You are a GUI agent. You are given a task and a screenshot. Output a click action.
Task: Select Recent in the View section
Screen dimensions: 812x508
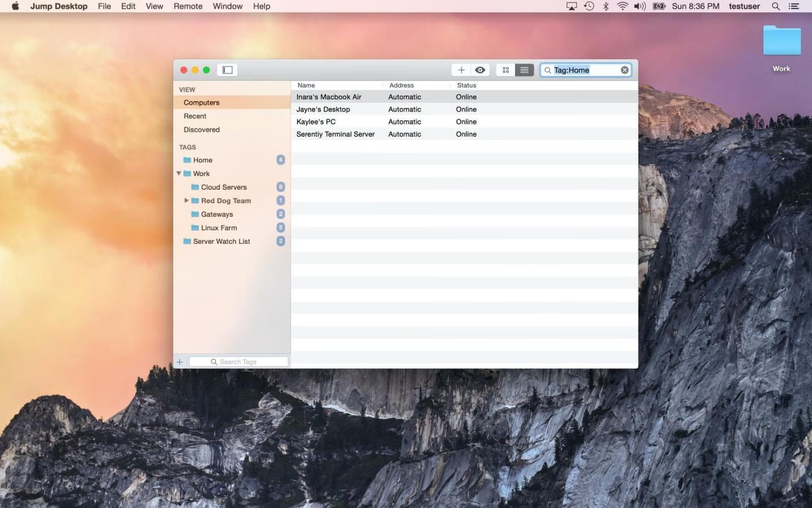coord(195,116)
